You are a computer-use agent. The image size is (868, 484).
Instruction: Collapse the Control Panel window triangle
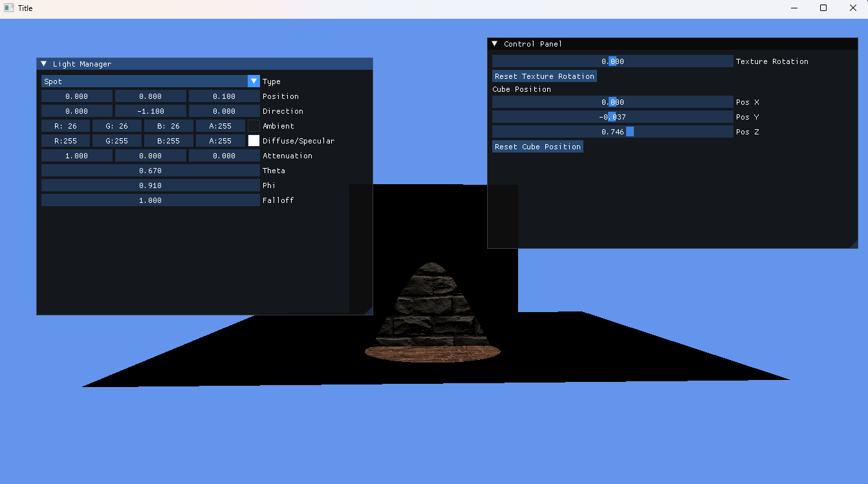(x=495, y=44)
